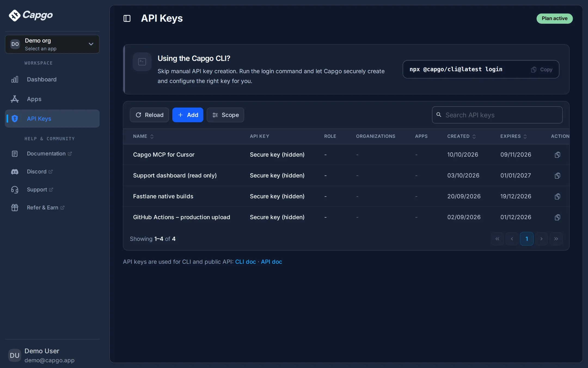
Task: Sort table by Name column
Action: [143, 136]
